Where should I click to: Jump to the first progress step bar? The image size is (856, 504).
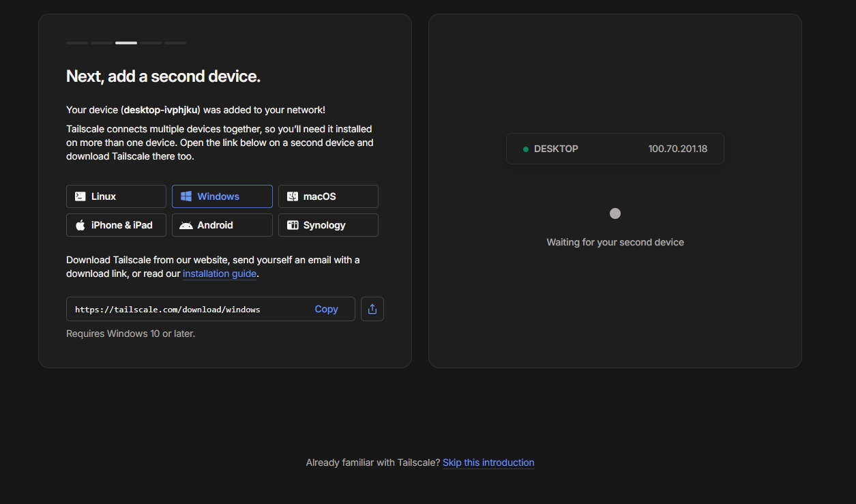[77, 43]
